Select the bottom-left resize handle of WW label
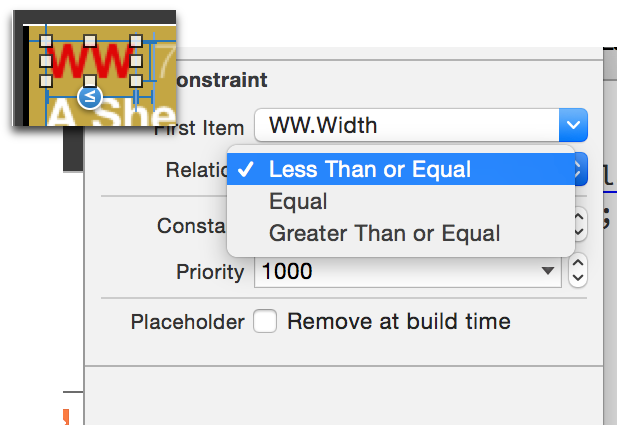635x445 pixels. [46, 81]
